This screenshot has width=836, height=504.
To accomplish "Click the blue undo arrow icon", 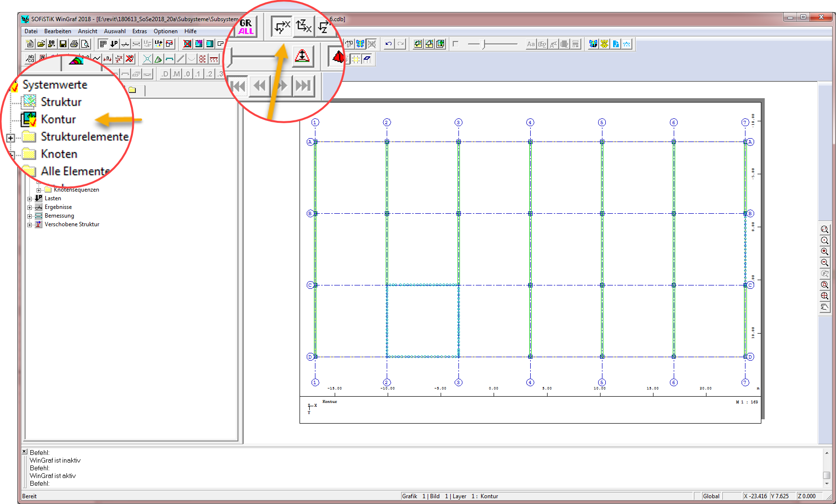I will (x=389, y=44).
